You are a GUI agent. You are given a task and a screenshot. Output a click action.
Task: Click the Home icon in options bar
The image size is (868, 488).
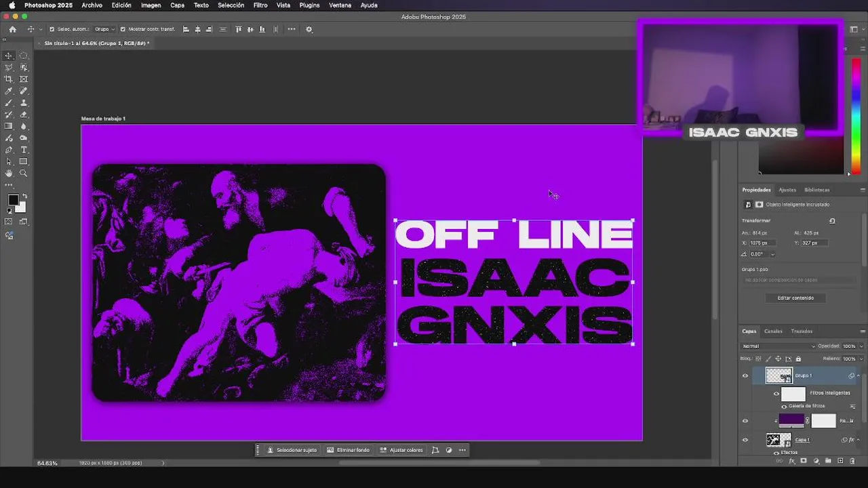12,29
